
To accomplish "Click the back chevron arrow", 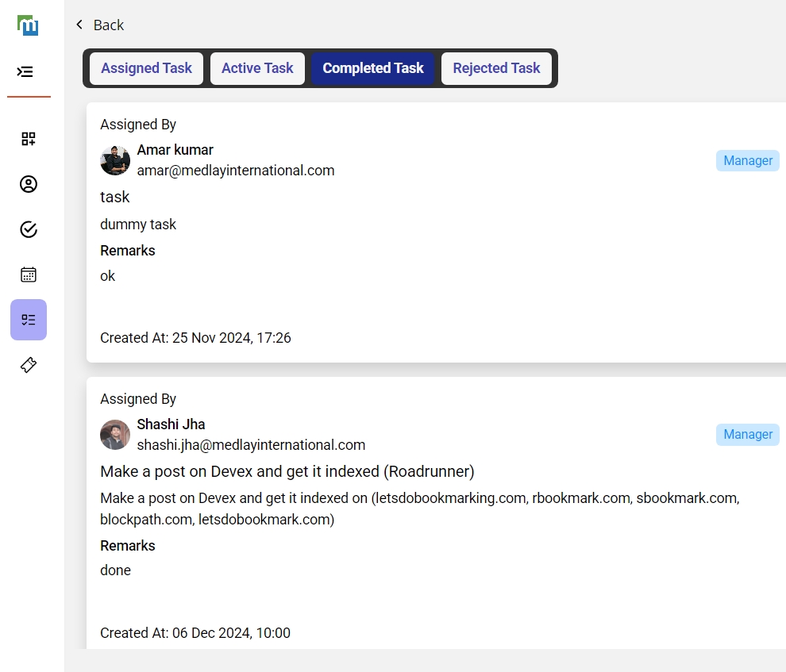I will pyautogui.click(x=79, y=25).
